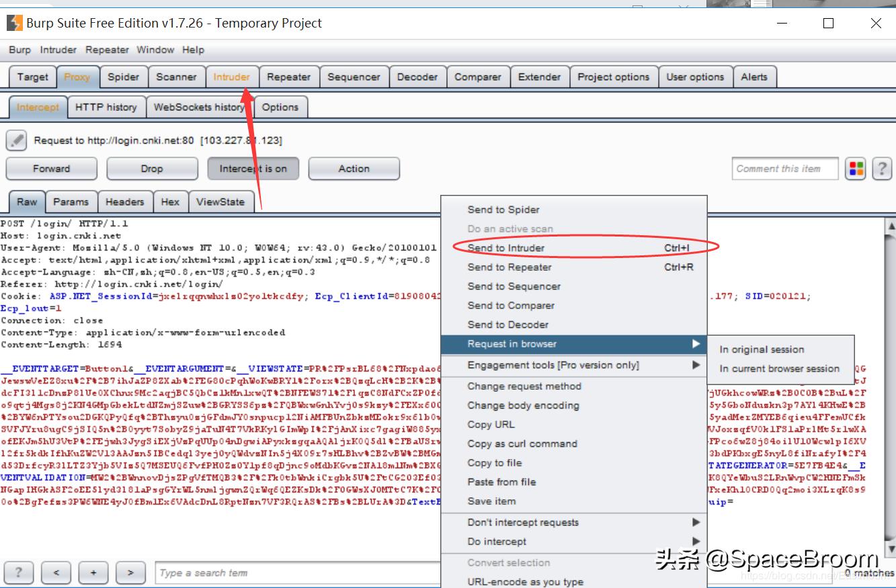Screen dimensions: 896x588
Task: Open the colored highlight picker icon
Action: [856, 169]
